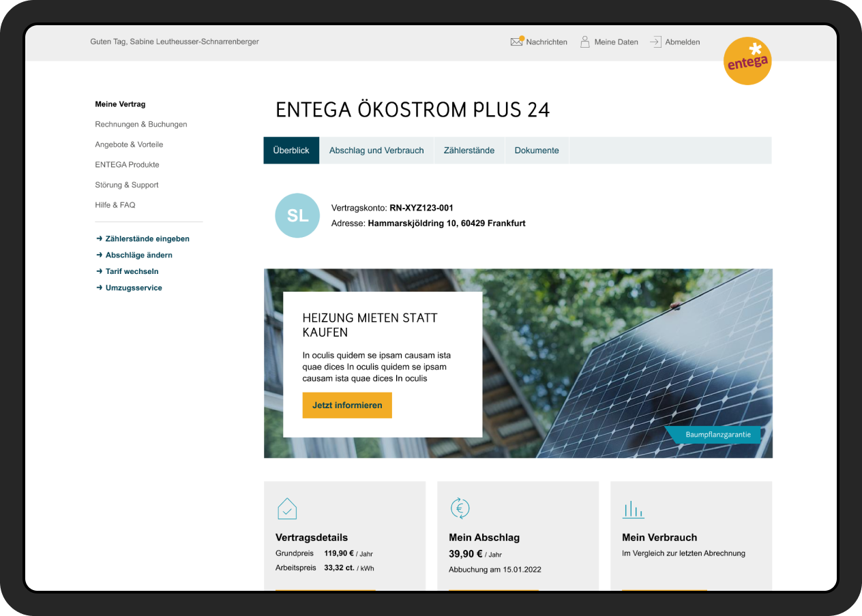Viewport: 862px width, 616px height.
Task: Go to Hilfe & FAQ
Action: click(x=115, y=204)
